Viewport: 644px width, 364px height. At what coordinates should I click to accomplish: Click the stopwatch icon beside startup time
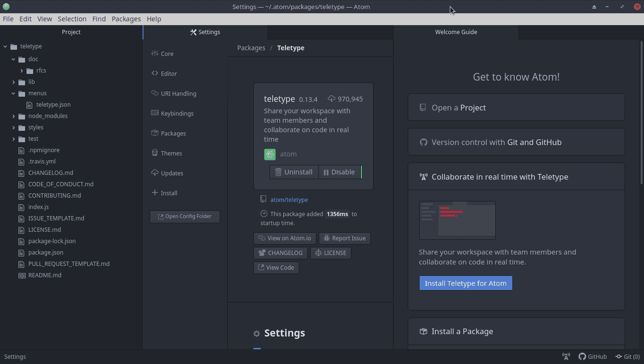click(x=264, y=214)
